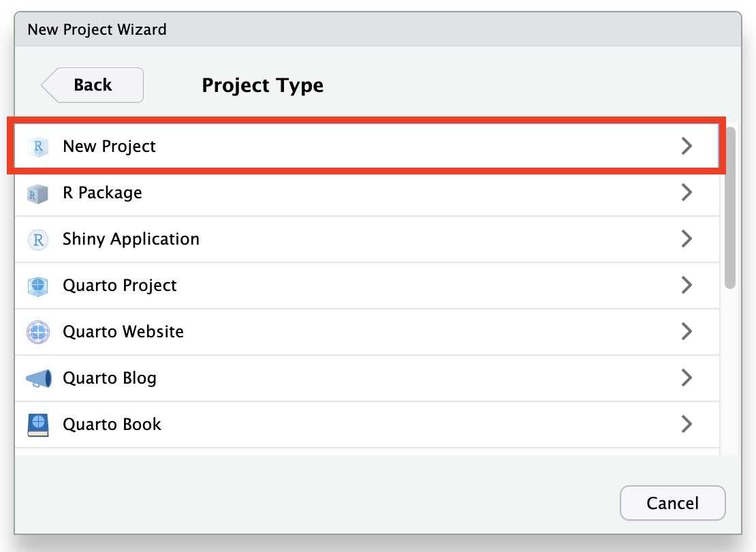
Task: Click the Shiny Application R icon
Action: click(38, 239)
